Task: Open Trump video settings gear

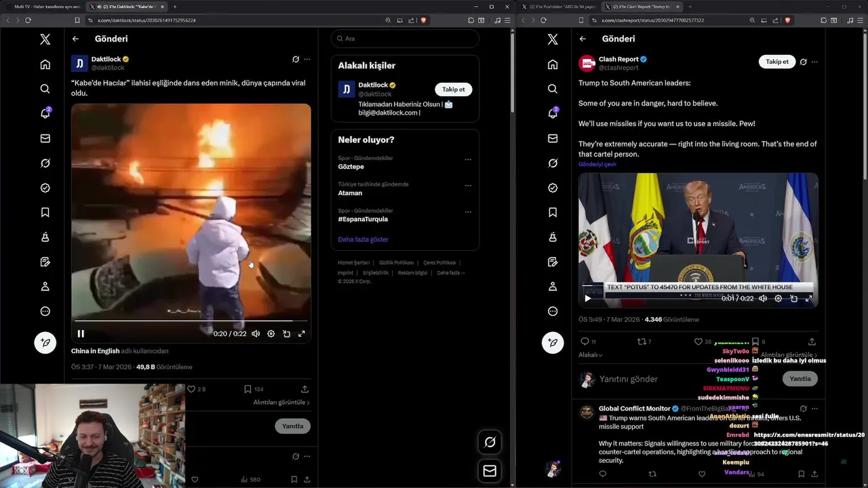Action: (x=778, y=298)
